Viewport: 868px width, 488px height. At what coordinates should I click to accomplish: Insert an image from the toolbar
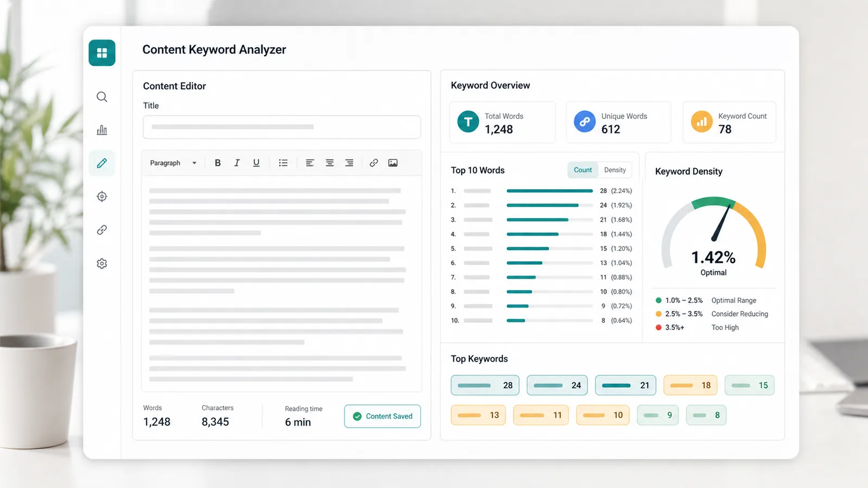tap(393, 163)
